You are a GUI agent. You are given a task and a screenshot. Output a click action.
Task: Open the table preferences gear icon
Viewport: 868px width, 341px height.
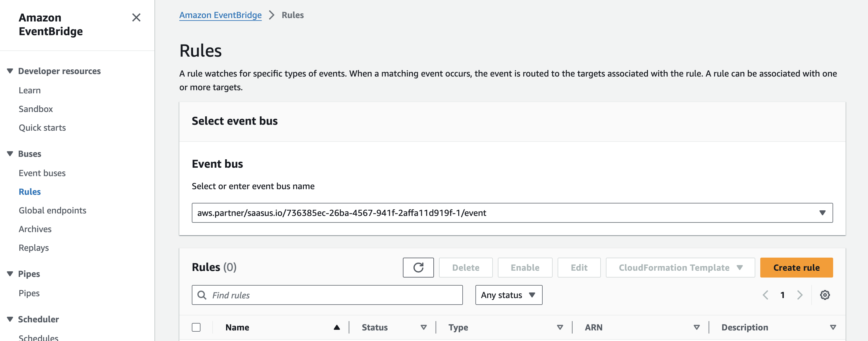point(824,295)
